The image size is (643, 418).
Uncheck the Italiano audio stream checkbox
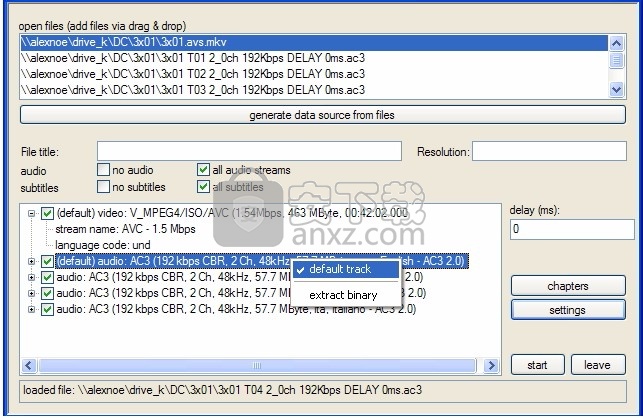(x=48, y=309)
